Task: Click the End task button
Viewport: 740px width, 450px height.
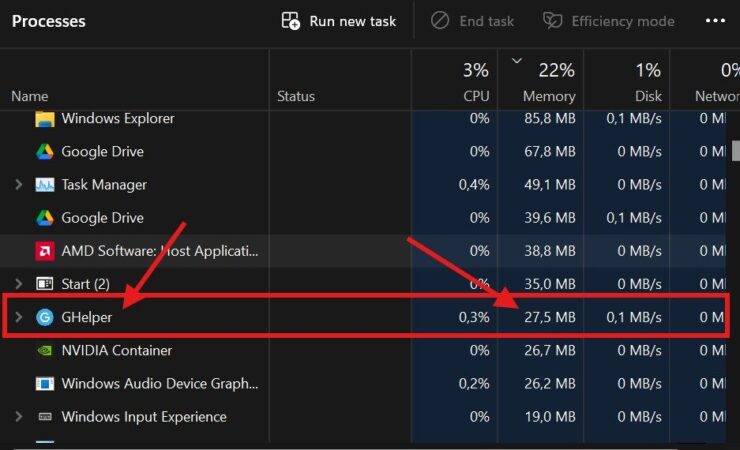Action: click(472, 21)
